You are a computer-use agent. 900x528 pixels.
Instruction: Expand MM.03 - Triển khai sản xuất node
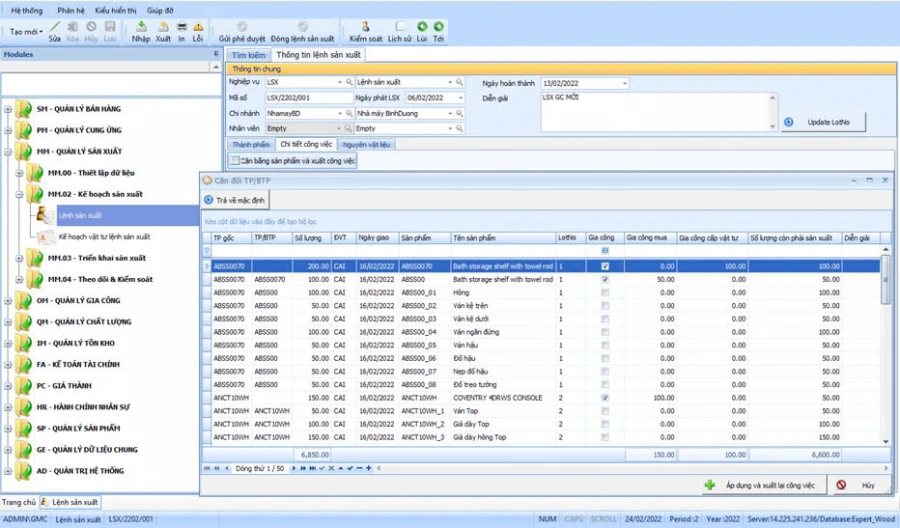pyautogui.click(x=19, y=258)
